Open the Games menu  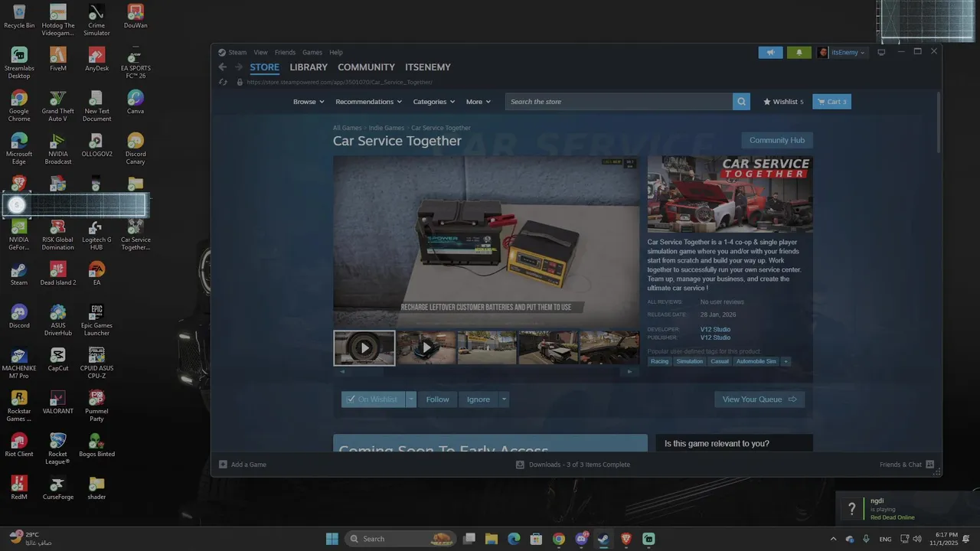(312, 53)
